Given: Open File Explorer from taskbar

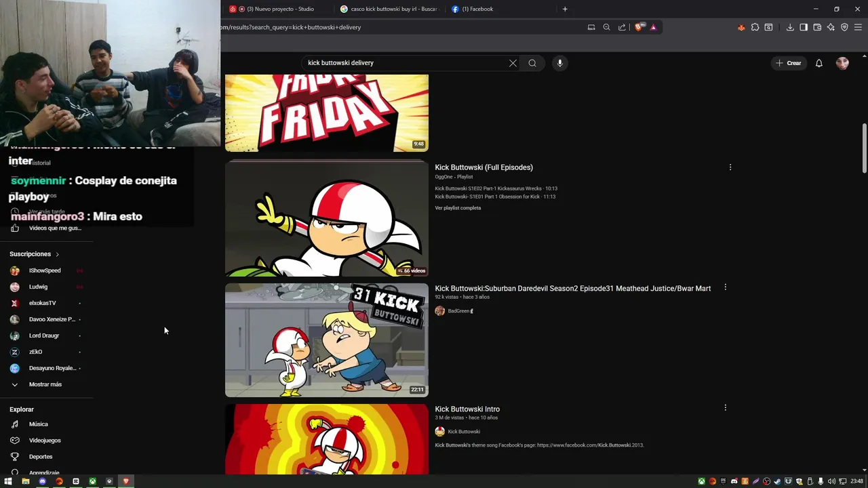Looking at the screenshot, I should coord(25,481).
